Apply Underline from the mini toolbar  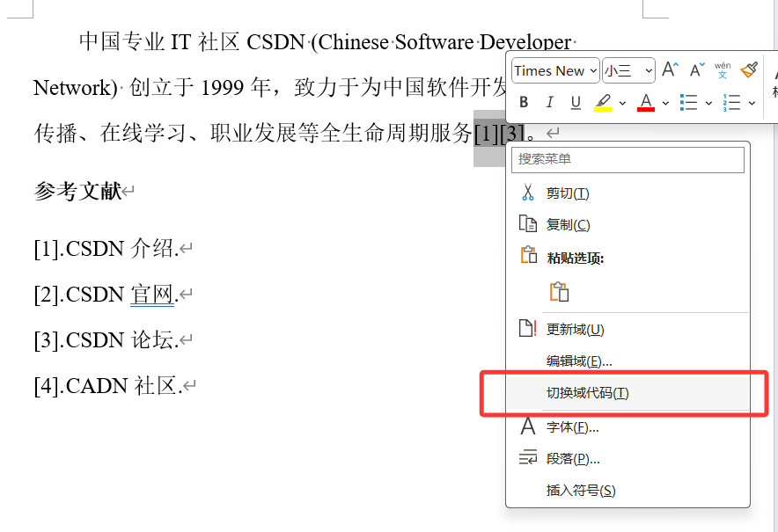tap(576, 102)
